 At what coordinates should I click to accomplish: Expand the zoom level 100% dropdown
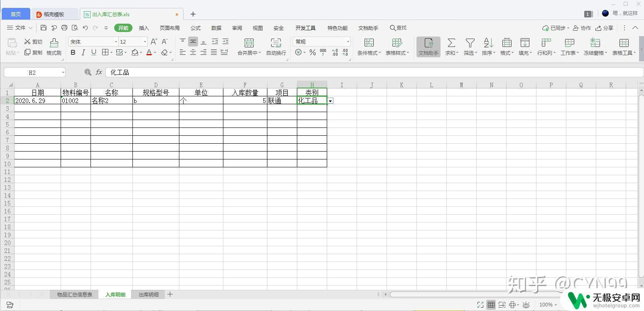tap(556, 305)
